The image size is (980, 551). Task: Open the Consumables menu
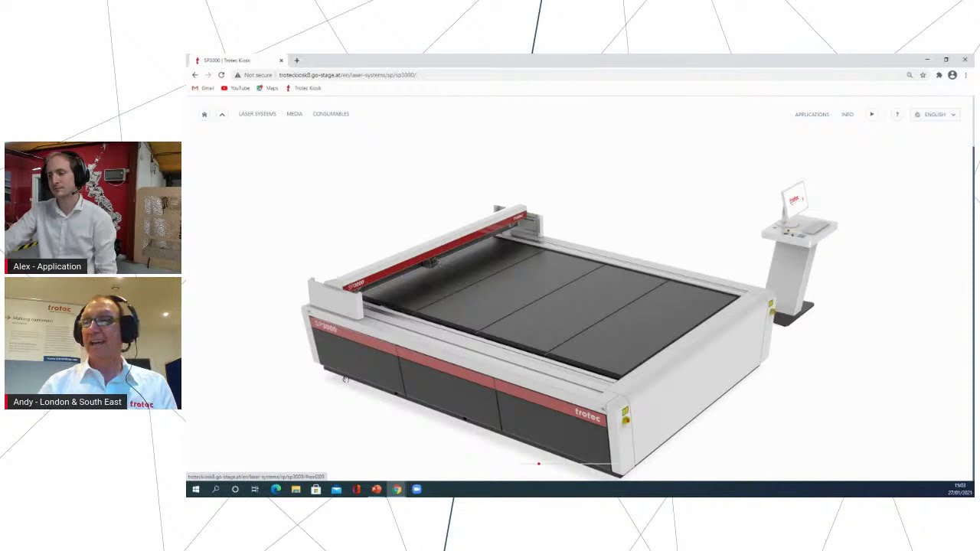coord(331,114)
